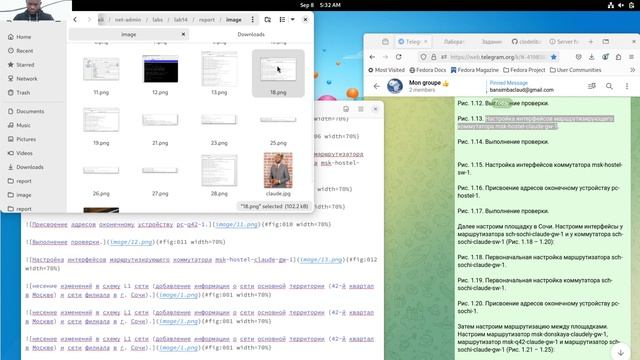The image size is (640, 360).
Task: Close the 'image' tab in Files
Action: pyautogui.click(x=183, y=34)
